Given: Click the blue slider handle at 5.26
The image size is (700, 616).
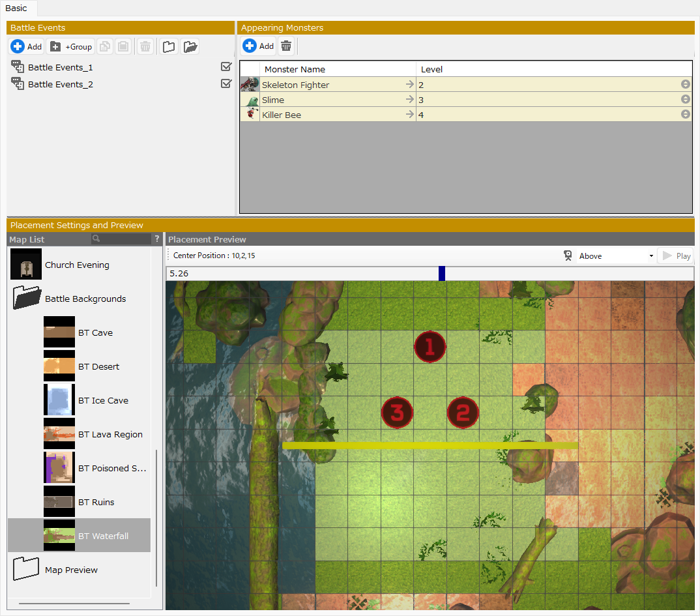Looking at the screenshot, I should (442, 273).
